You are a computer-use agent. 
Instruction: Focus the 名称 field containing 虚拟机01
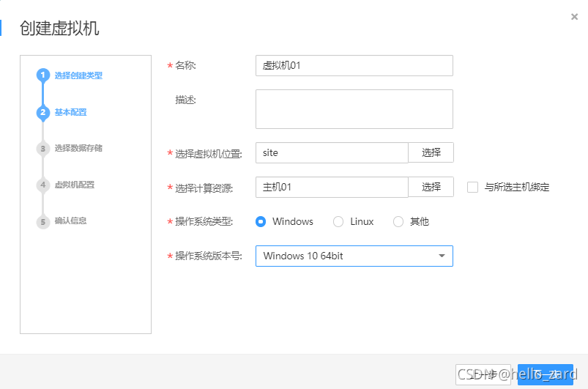354,66
